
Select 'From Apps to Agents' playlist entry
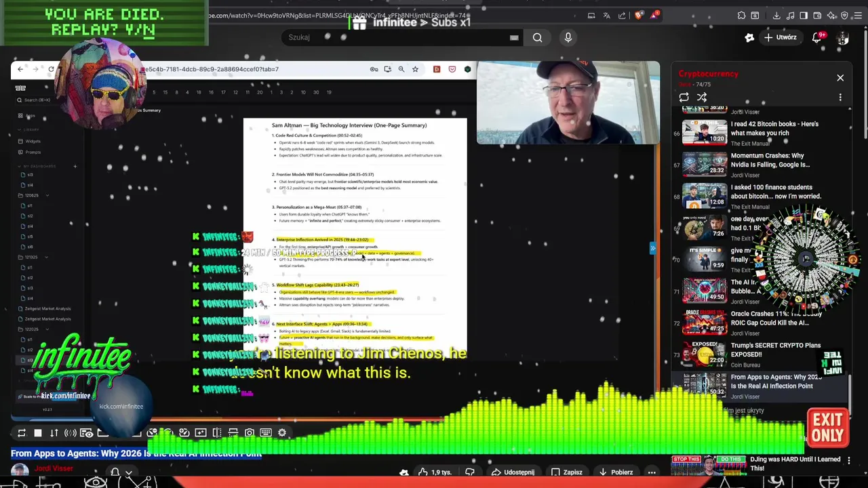tap(759, 386)
